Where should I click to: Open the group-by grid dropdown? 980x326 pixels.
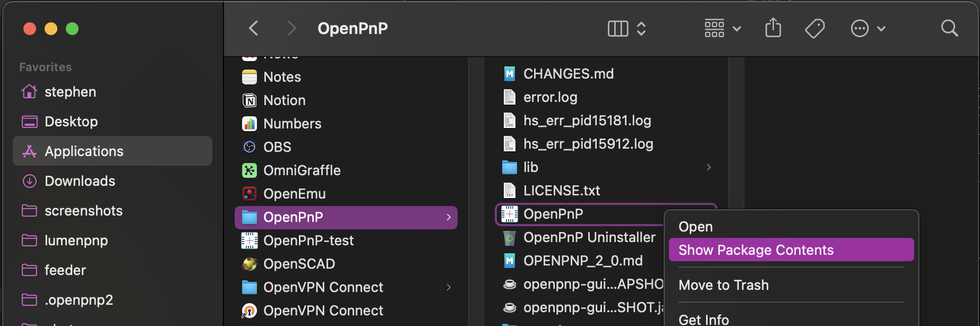click(723, 28)
